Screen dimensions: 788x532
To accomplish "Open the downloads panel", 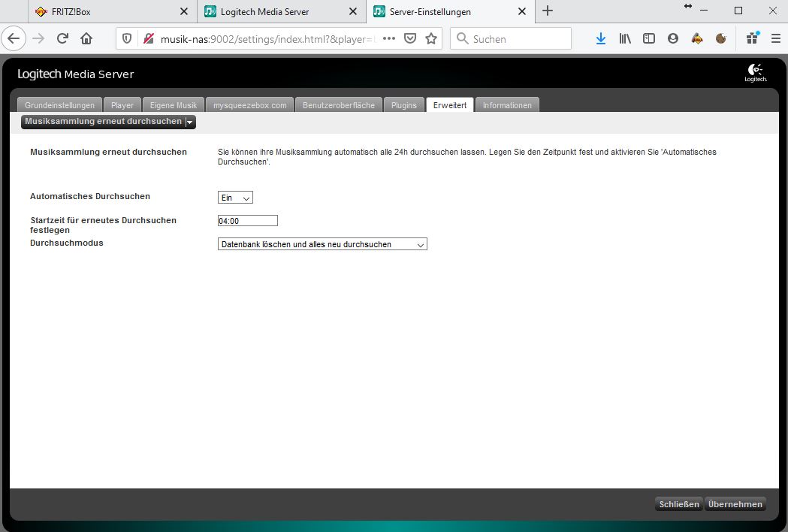I will (x=600, y=39).
